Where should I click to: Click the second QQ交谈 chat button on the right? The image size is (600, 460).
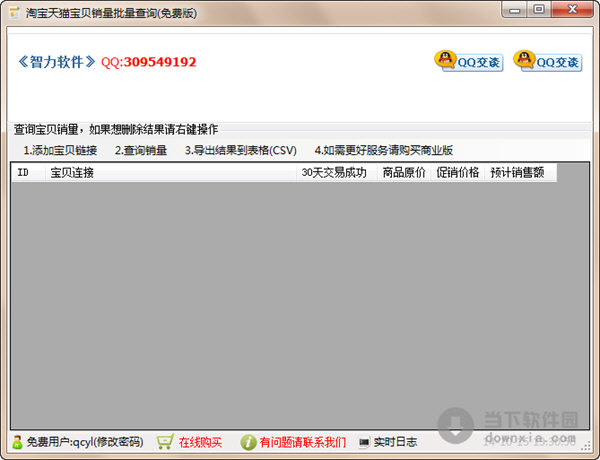548,61
